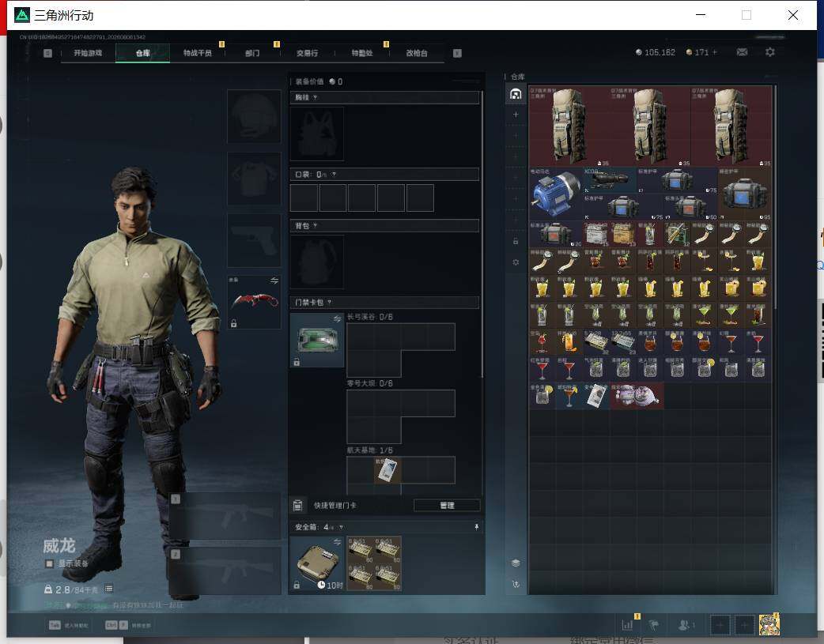This screenshot has height=644, width=824.
Task: Open the settings gear icon
Action: tap(770, 52)
